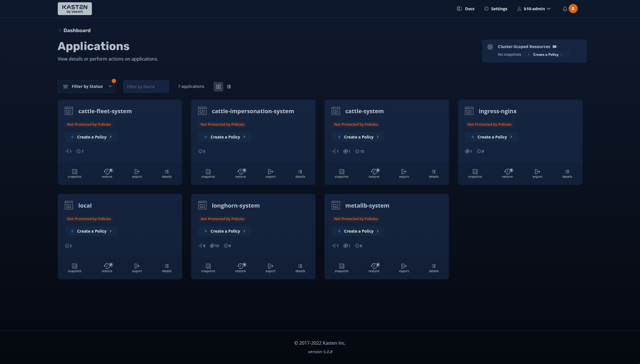This screenshot has width=640, height=364.
Task: Switch to grid card view
Action: pyautogui.click(x=218, y=87)
